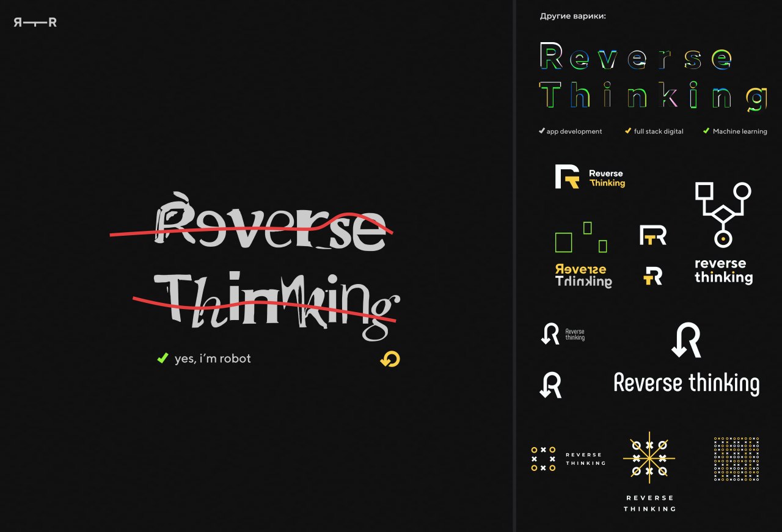The image size is (782, 532).
Task: Click the tiny 'Reverse thinking' text beside R arrow
Action: [575, 334]
